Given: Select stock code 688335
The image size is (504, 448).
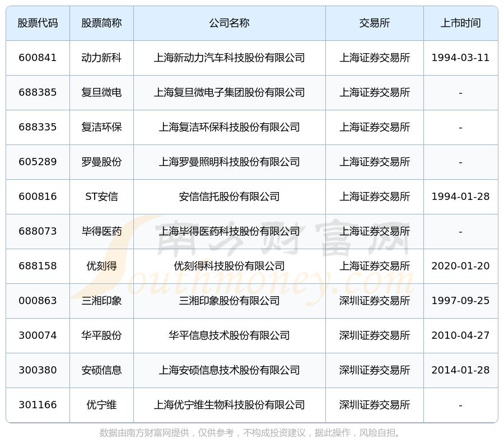Looking at the screenshot, I should [38, 127].
